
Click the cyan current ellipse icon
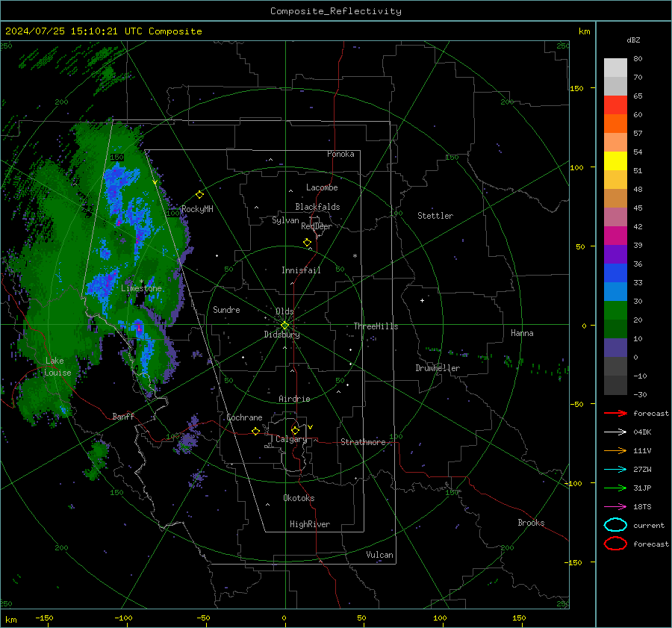615,525
